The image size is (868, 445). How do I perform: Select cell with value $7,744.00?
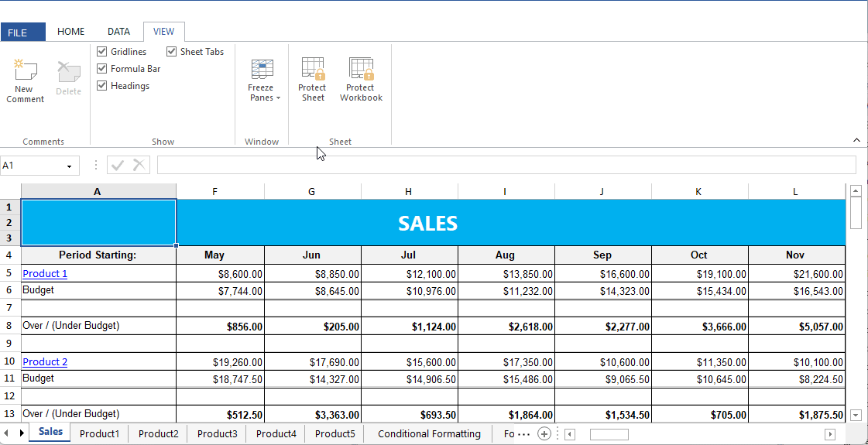[221, 291]
